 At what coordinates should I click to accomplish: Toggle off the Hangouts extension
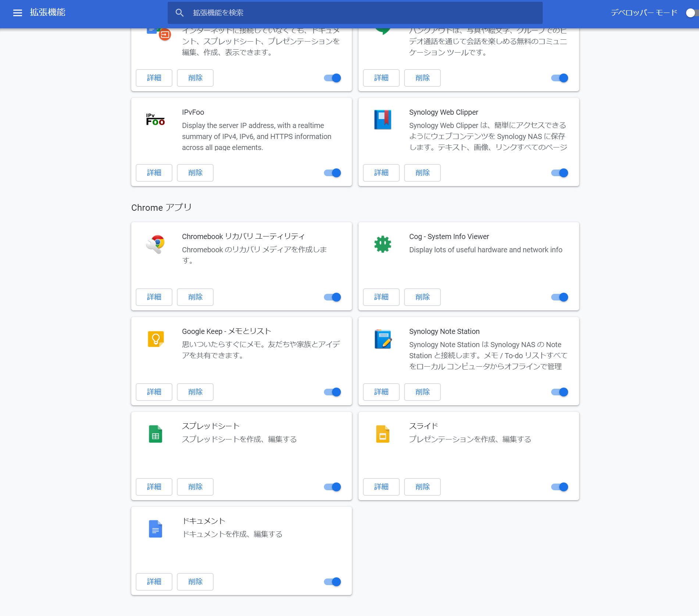560,78
